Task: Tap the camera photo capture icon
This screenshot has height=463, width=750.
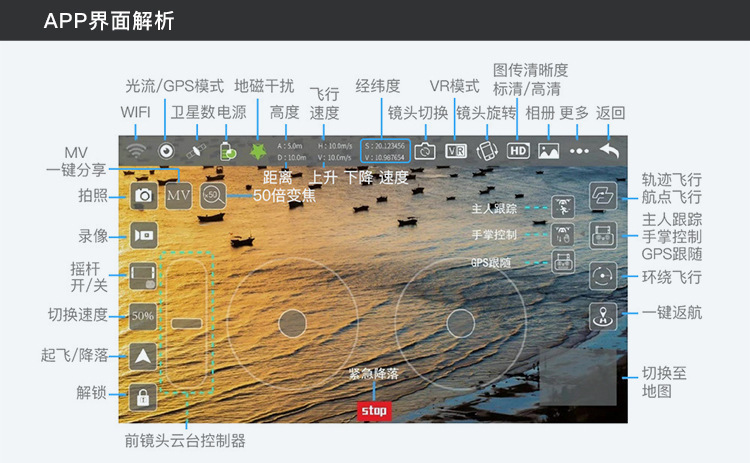Action: point(143,196)
